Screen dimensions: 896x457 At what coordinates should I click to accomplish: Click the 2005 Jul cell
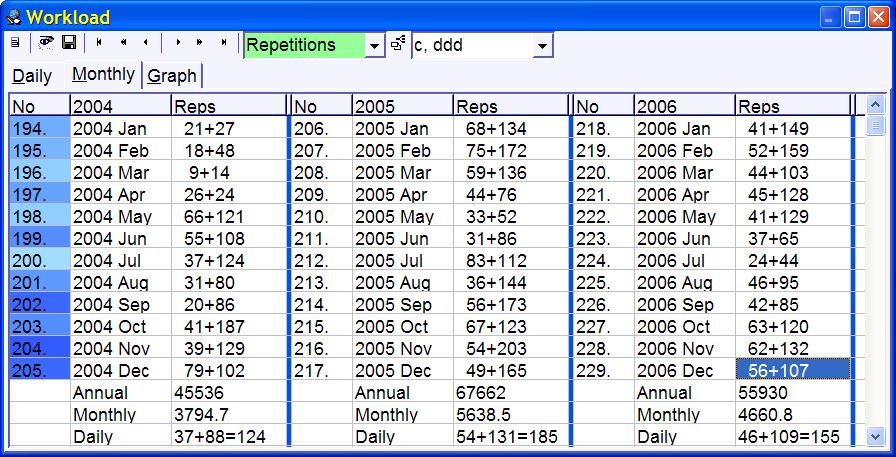(x=403, y=260)
